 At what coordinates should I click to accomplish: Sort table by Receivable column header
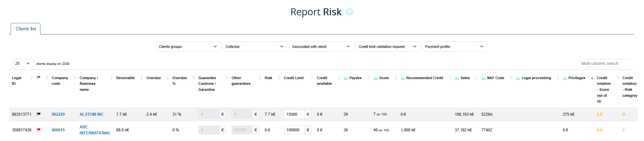(x=125, y=78)
